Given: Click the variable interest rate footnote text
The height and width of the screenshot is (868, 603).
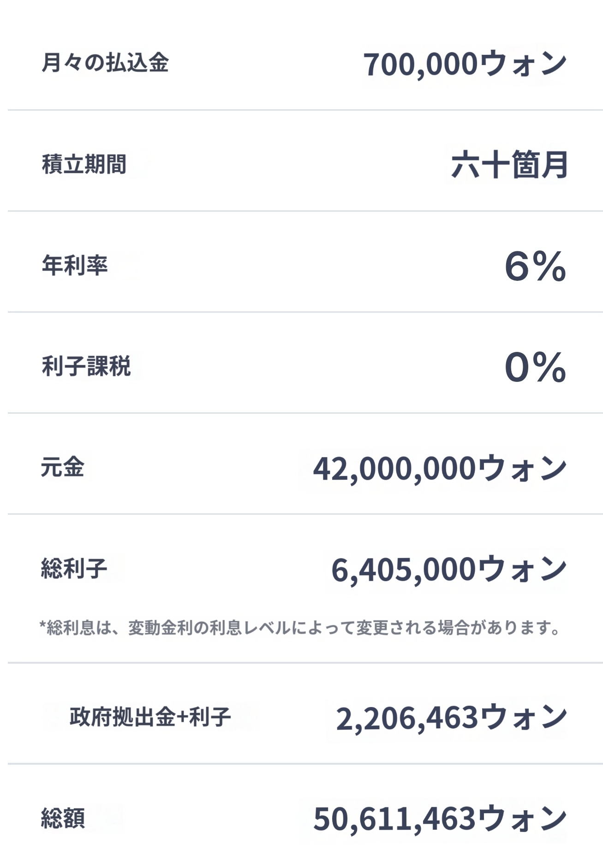Looking at the screenshot, I should [300, 628].
